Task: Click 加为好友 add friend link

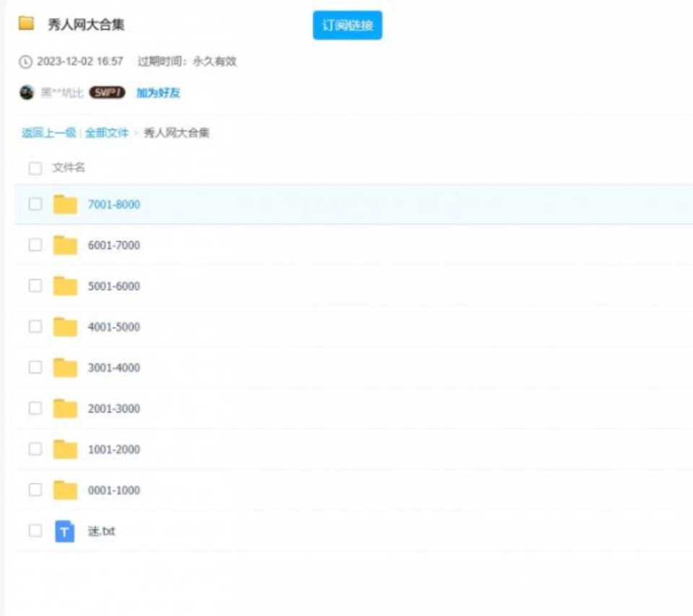Action: tap(158, 93)
